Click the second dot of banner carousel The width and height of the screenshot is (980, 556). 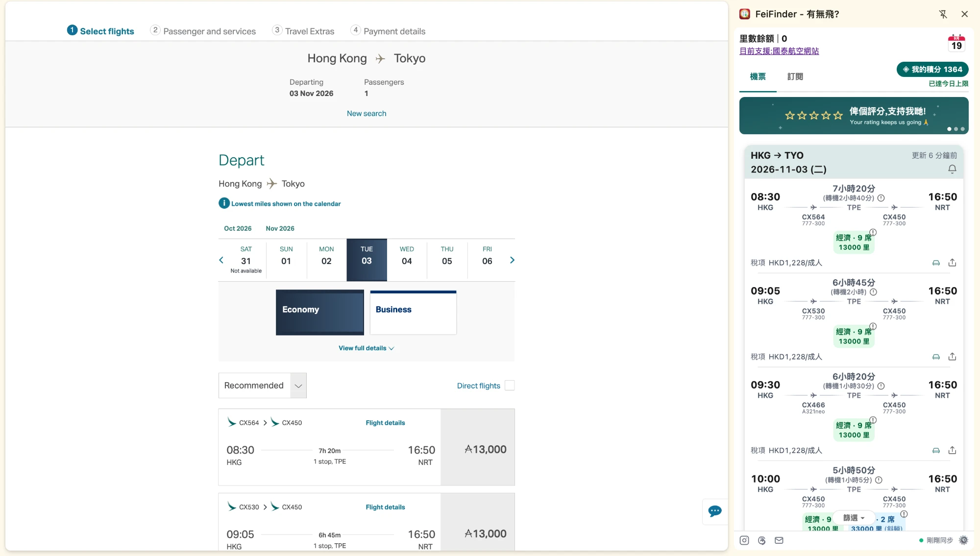956,129
